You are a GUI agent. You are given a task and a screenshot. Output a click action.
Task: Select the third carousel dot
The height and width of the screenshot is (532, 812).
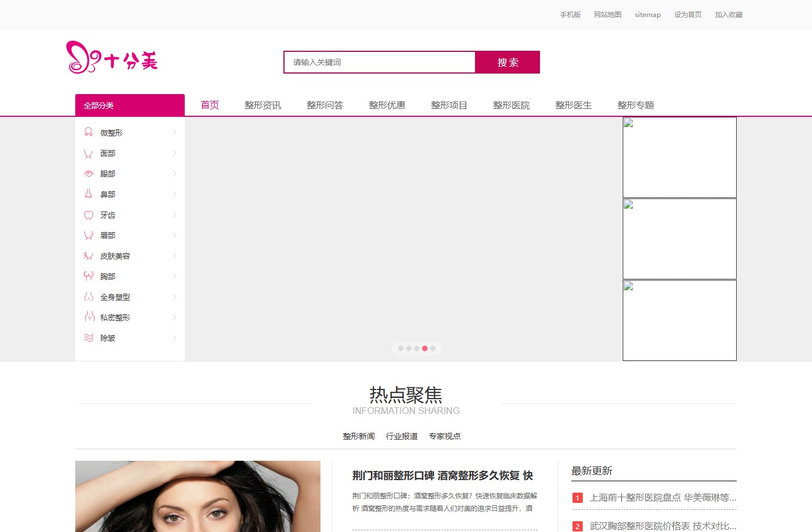[417, 348]
